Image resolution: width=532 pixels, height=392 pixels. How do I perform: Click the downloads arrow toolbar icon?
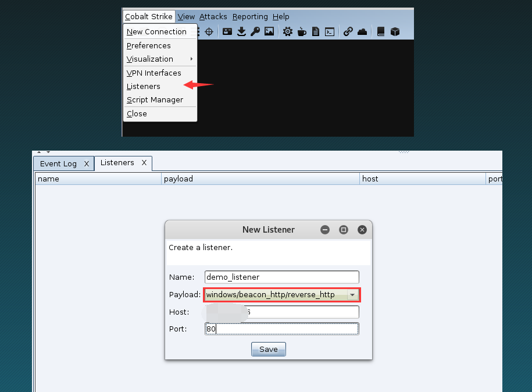(241, 32)
